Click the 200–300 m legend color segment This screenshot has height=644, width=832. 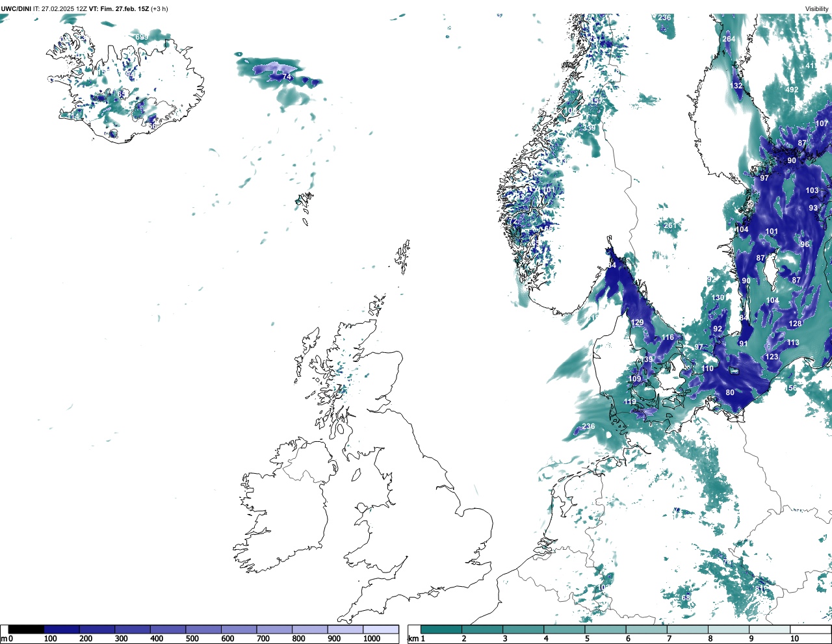click(x=97, y=629)
